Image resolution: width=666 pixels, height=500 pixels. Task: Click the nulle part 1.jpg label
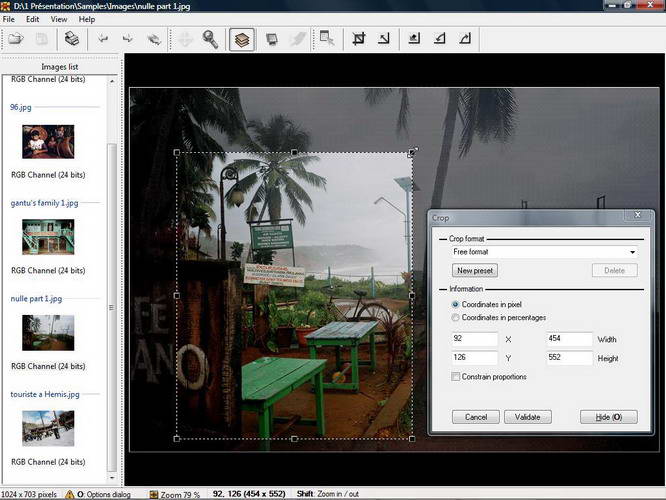(36, 299)
